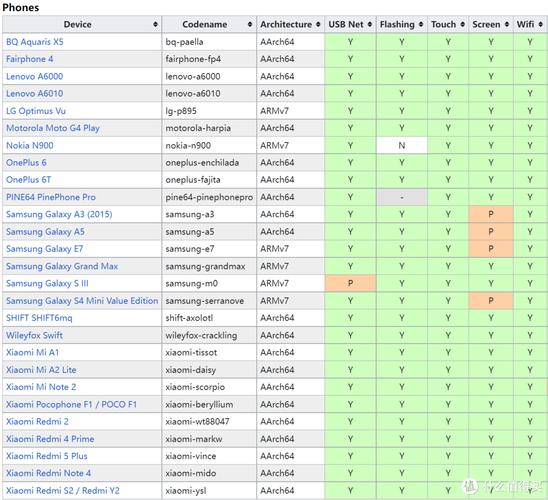Image resolution: width=548 pixels, height=500 pixels.
Task: Open the LG Optimus Vu link
Action: [36, 111]
